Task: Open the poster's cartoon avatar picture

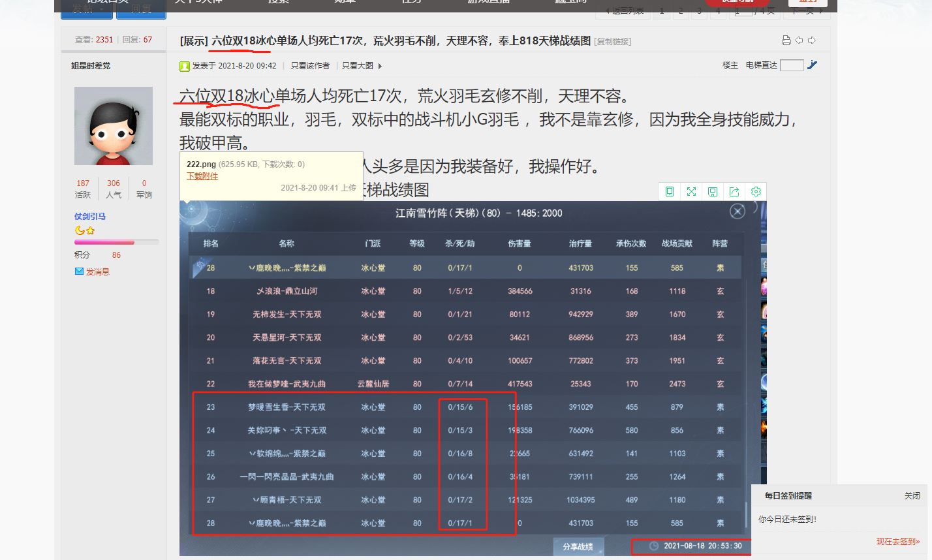Action: point(114,126)
